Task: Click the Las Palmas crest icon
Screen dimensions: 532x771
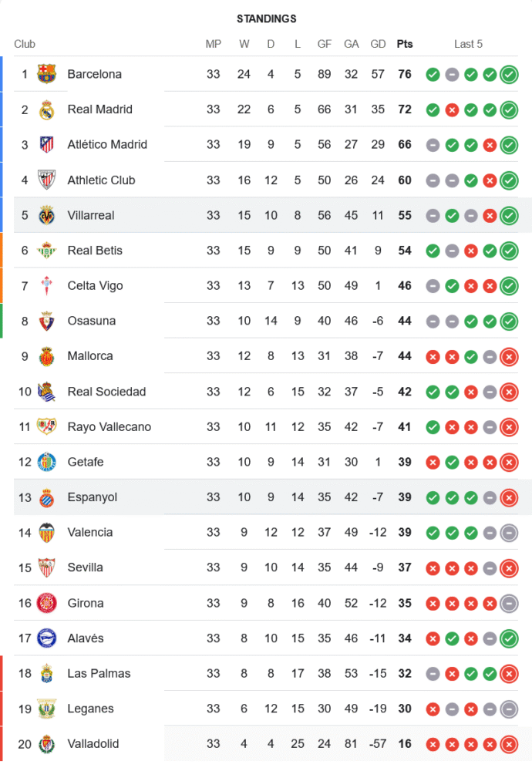Action: 47,674
